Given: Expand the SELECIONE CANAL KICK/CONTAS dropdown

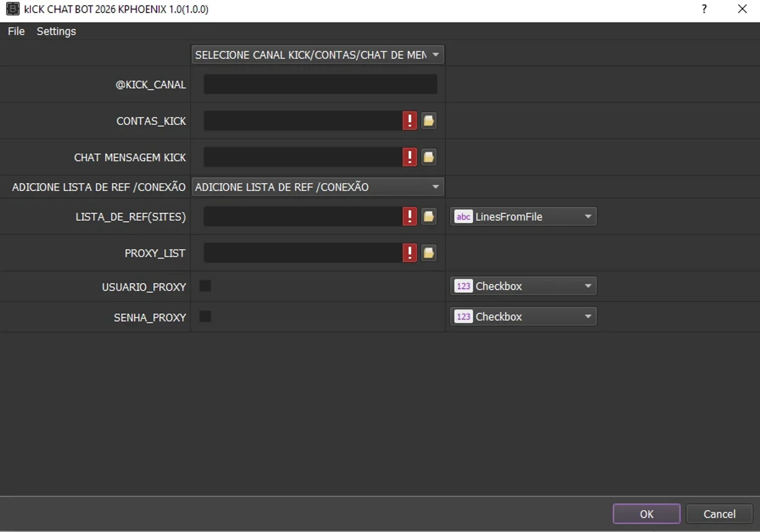Looking at the screenshot, I should pyautogui.click(x=318, y=55).
